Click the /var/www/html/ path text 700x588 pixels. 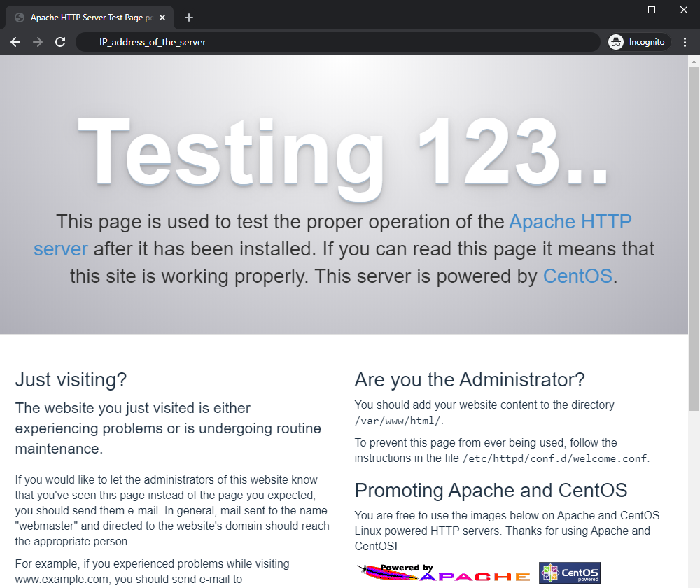click(398, 421)
